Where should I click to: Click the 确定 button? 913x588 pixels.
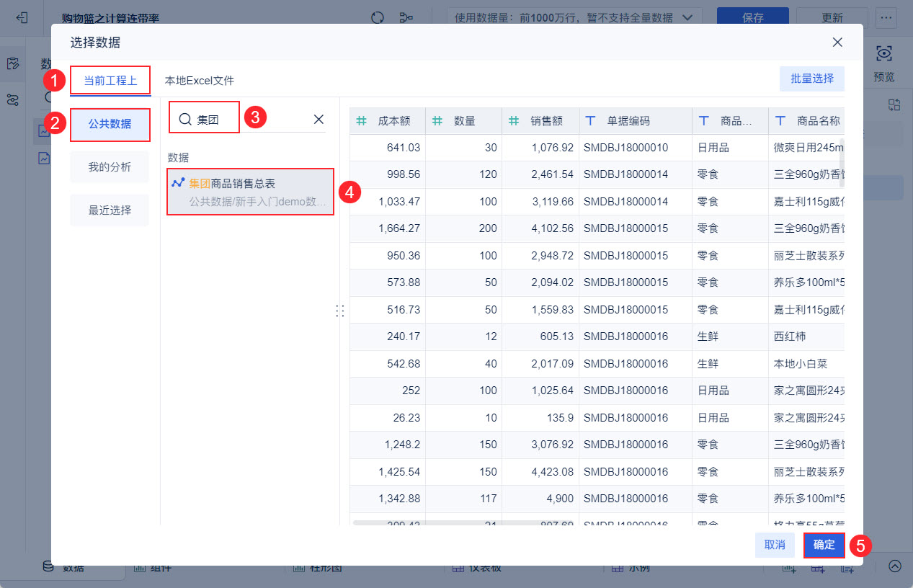(824, 545)
